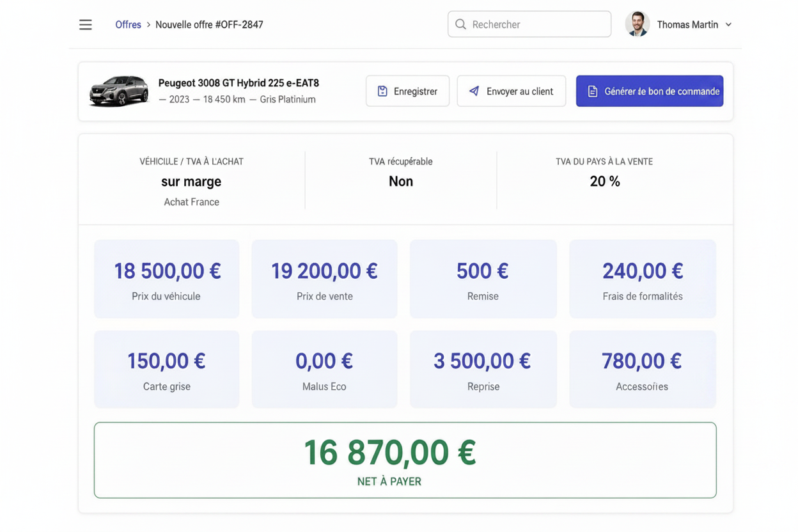Viewport: 798px width, 532px height.
Task: Generate the purchase order
Action: tap(650, 91)
